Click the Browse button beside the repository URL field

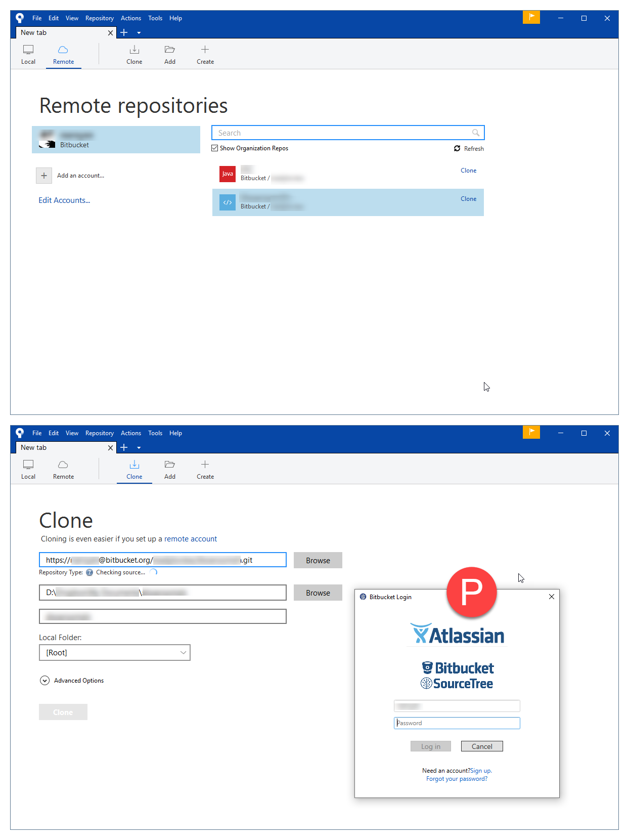pyautogui.click(x=318, y=560)
